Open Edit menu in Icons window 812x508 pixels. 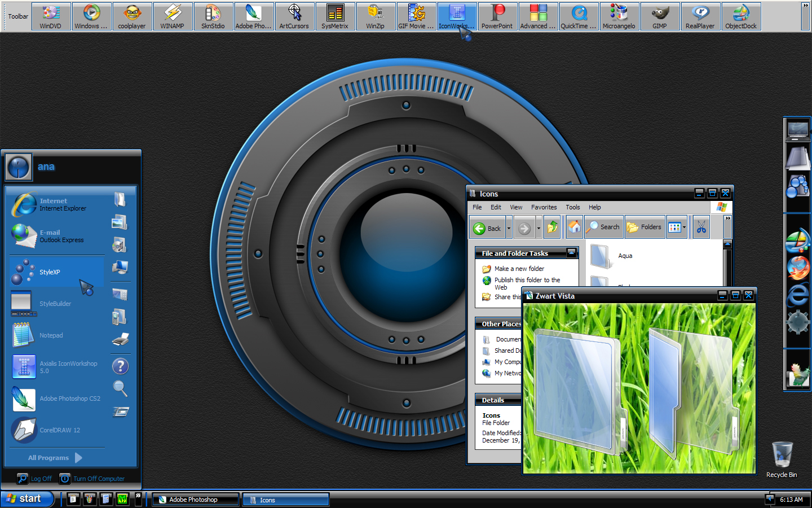click(x=496, y=207)
